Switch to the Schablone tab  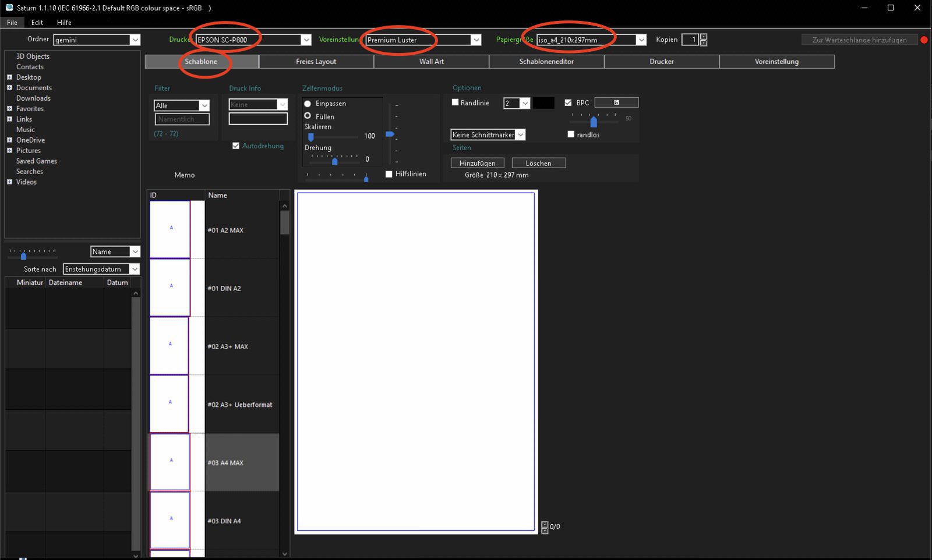pos(202,62)
